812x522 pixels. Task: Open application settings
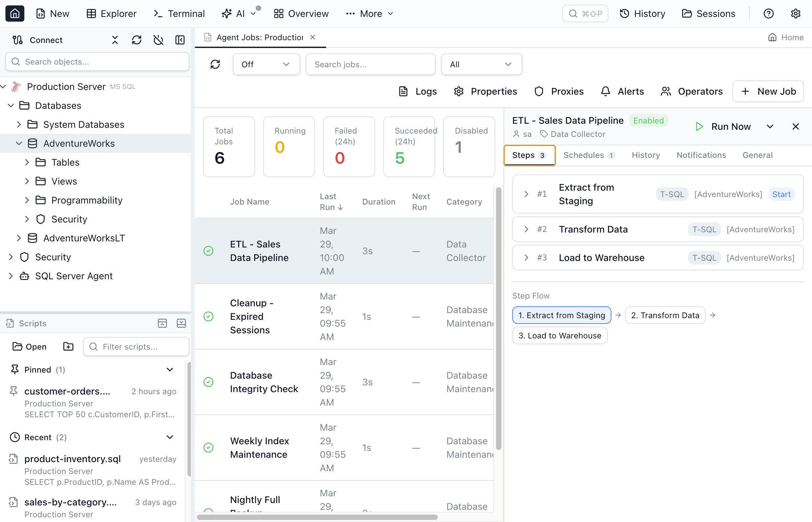click(796, 14)
